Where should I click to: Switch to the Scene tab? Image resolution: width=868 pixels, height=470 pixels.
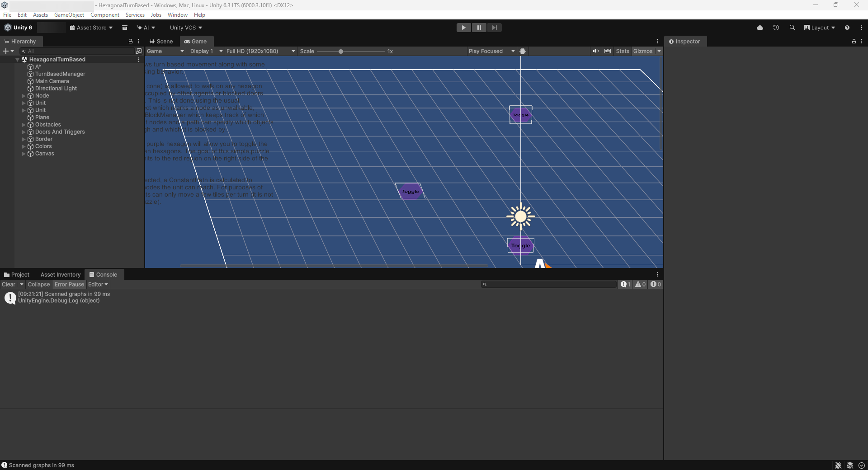click(x=161, y=41)
